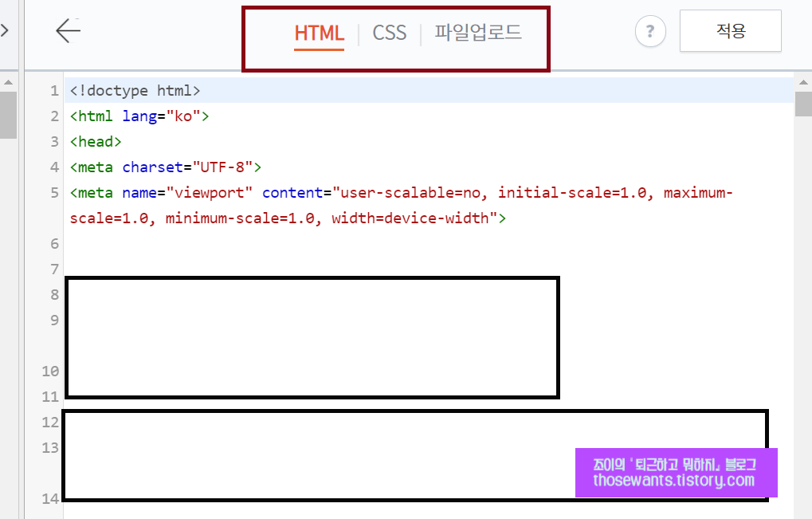812x519 pixels.
Task: Switch to the CSS tab
Action: (x=389, y=33)
